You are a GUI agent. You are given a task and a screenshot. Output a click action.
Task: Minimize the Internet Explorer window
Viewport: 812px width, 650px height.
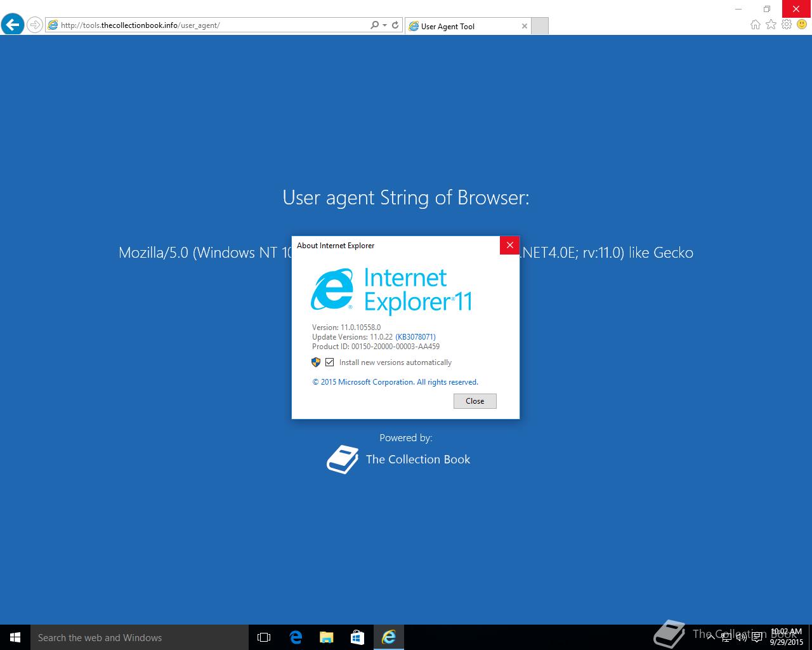click(x=738, y=9)
